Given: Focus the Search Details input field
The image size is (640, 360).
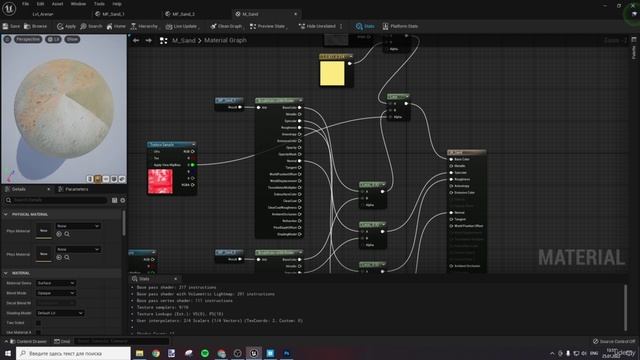Looking at the screenshot, I should [56, 200].
